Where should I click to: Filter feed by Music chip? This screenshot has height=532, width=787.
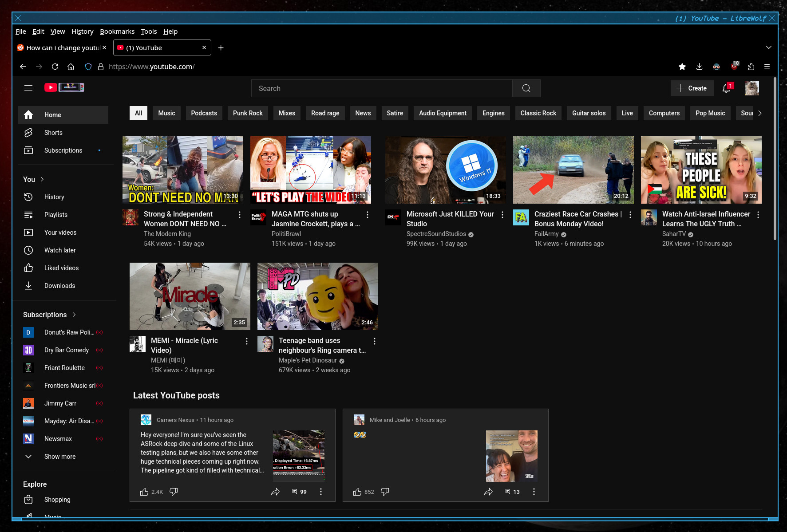pos(166,113)
